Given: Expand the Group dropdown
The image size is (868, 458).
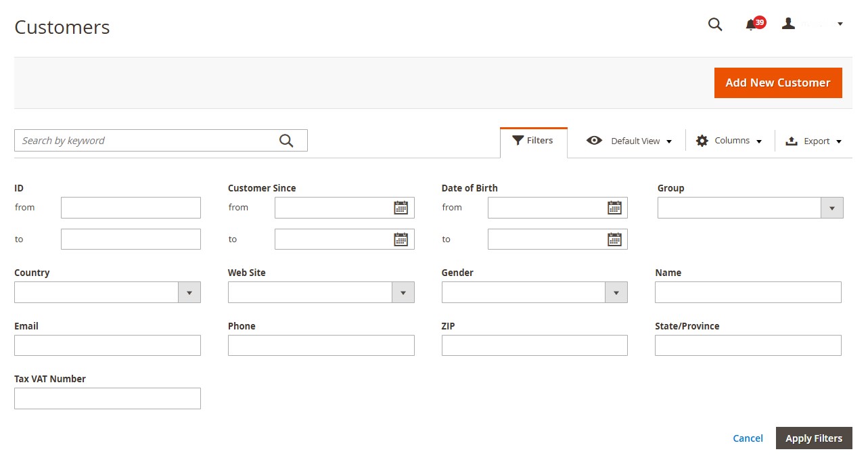Looking at the screenshot, I should [x=750, y=208].
